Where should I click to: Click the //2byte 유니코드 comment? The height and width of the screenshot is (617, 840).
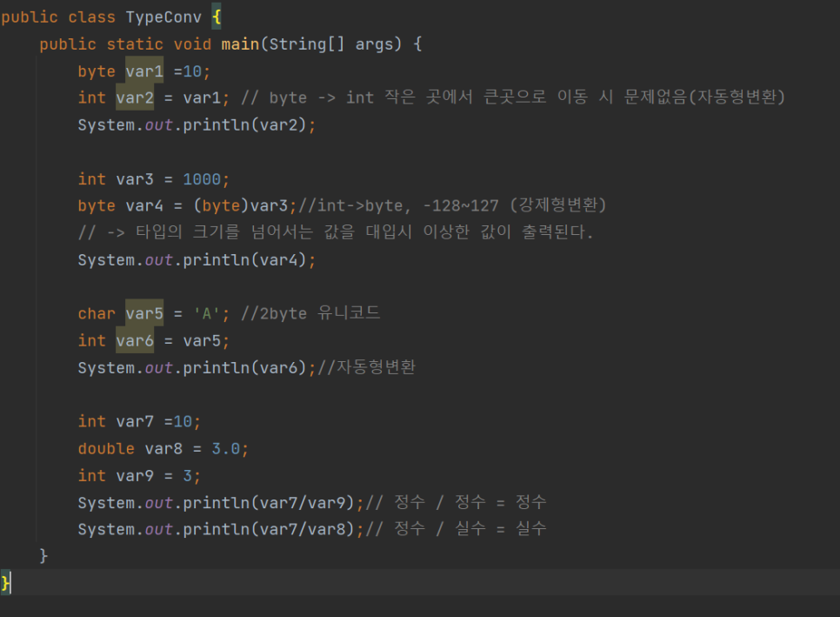310,313
